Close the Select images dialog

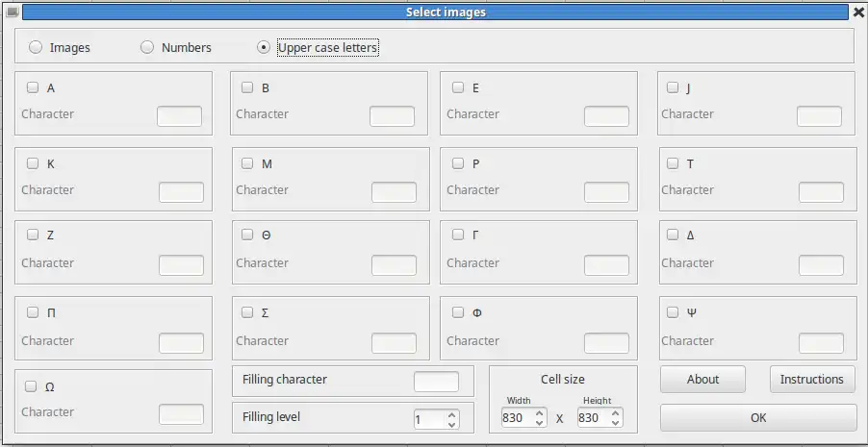(x=858, y=12)
